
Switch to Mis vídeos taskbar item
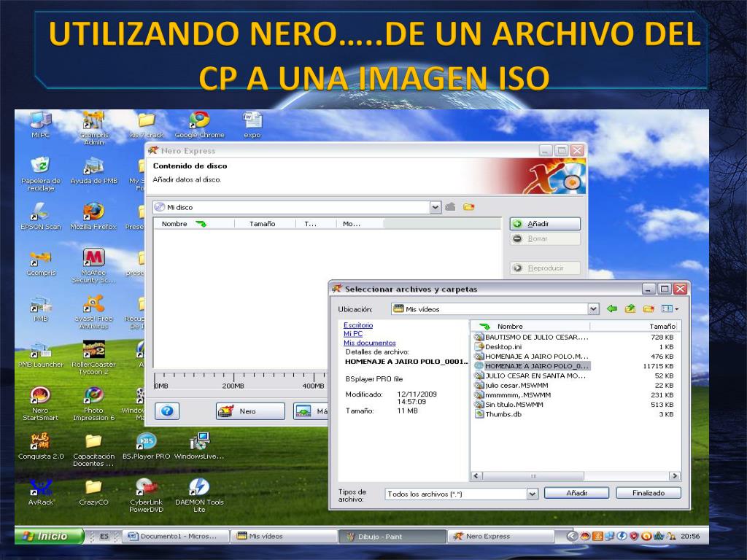(284, 536)
